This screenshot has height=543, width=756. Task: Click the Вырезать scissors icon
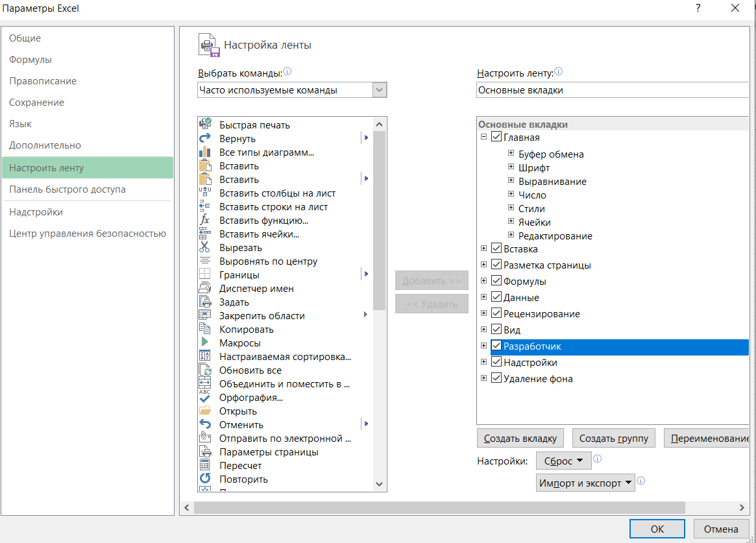tap(206, 247)
